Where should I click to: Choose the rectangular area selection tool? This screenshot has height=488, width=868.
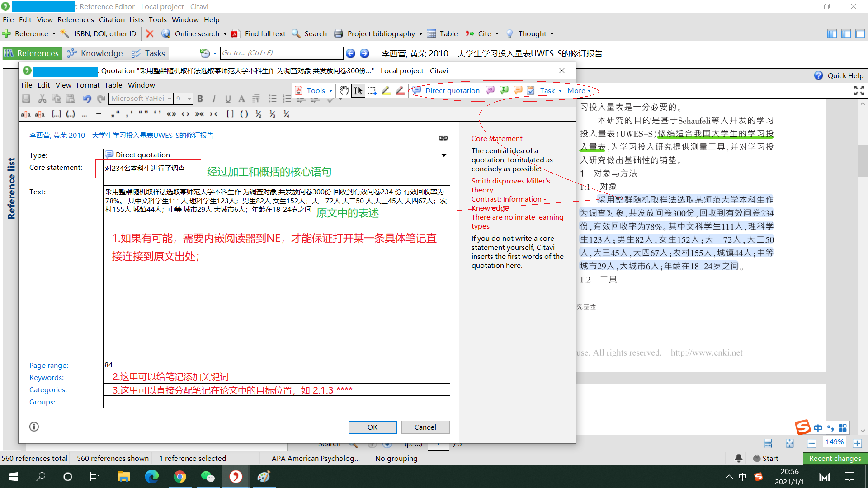[x=372, y=91]
